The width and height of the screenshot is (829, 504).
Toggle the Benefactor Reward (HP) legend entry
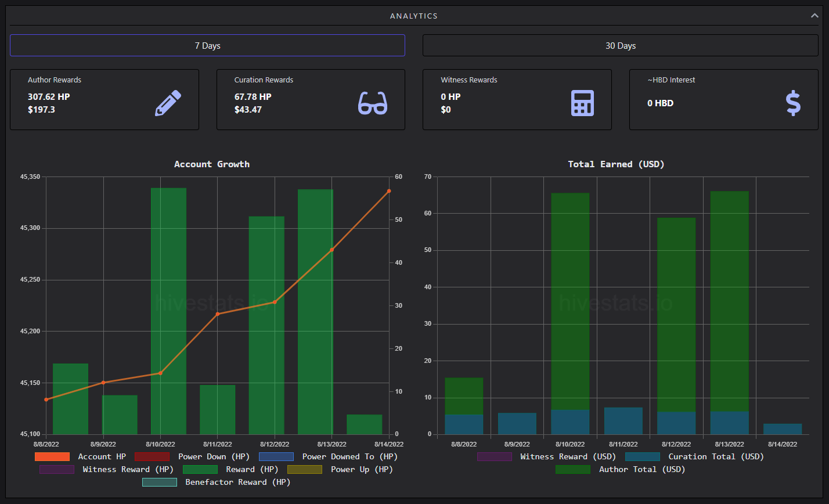[216, 483]
